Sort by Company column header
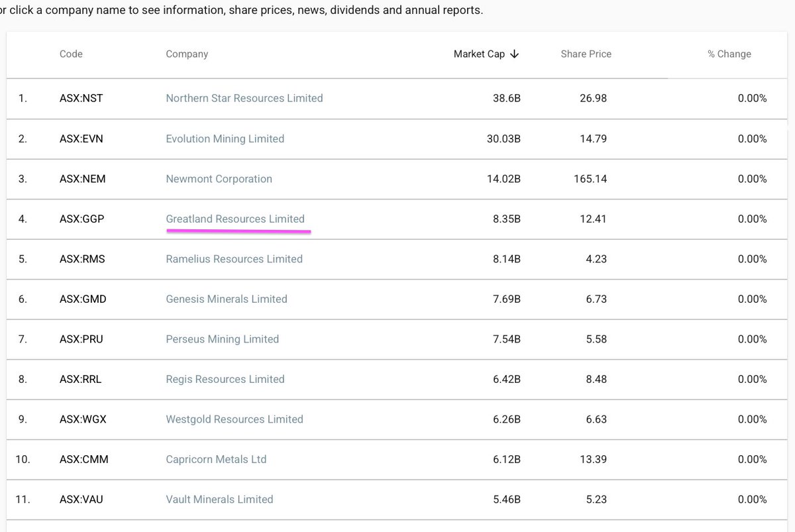This screenshot has width=795, height=532. click(187, 54)
